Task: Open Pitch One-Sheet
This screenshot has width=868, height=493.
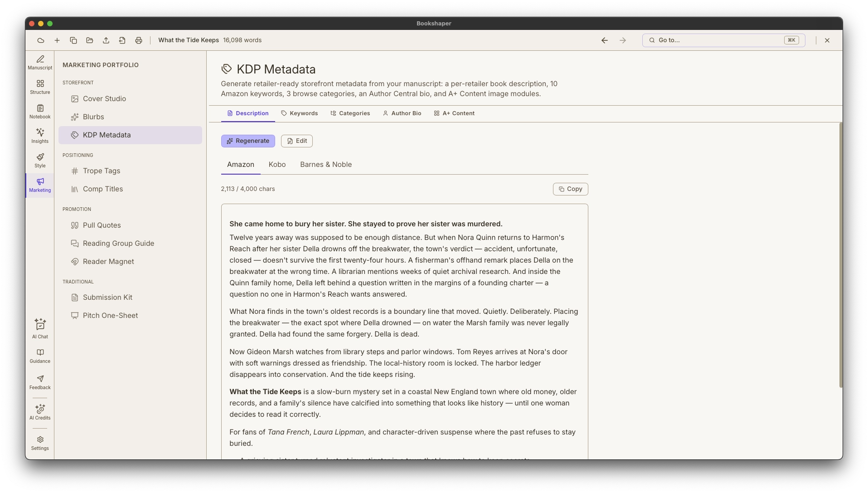Action: tap(130, 316)
